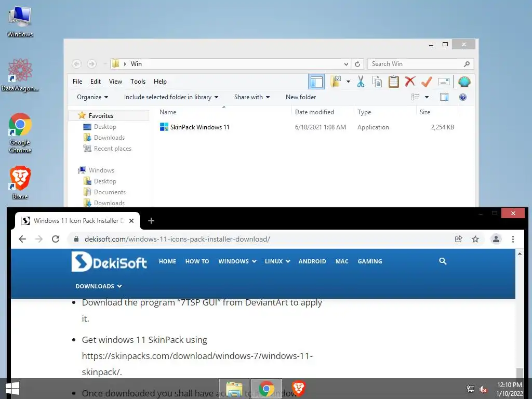Screen dimensions: 532x399
Task: Open the change view dropdown arrow
Action: (x=427, y=97)
